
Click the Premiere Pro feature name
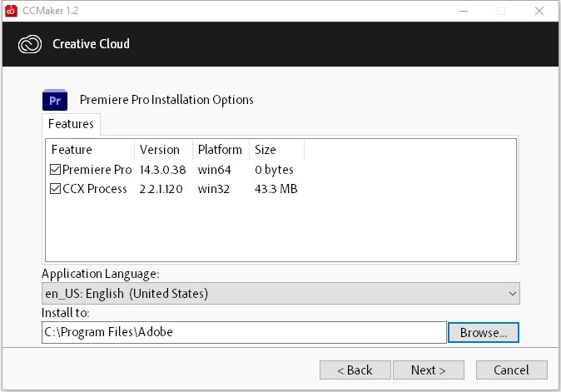coord(97,170)
